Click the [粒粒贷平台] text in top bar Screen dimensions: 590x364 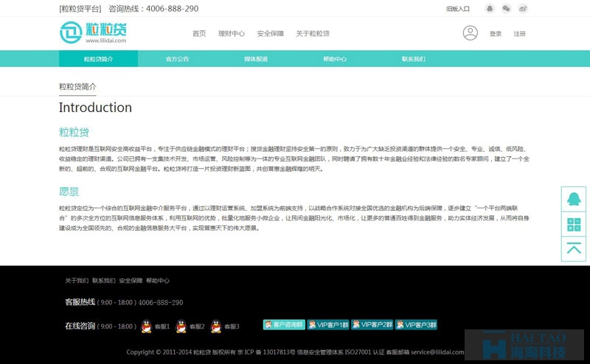tap(80, 9)
